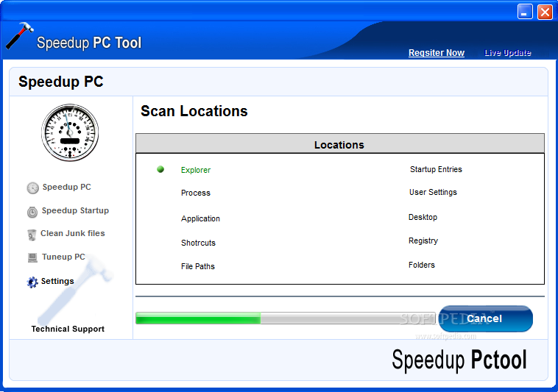
Task: Click the Application scan location
Action: [200, 218]
